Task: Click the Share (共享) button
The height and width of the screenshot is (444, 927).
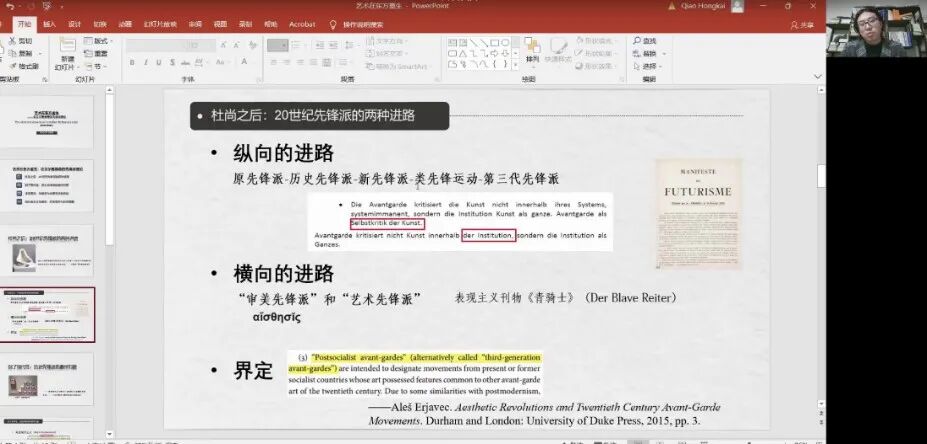Action: (x=802, y=25)
